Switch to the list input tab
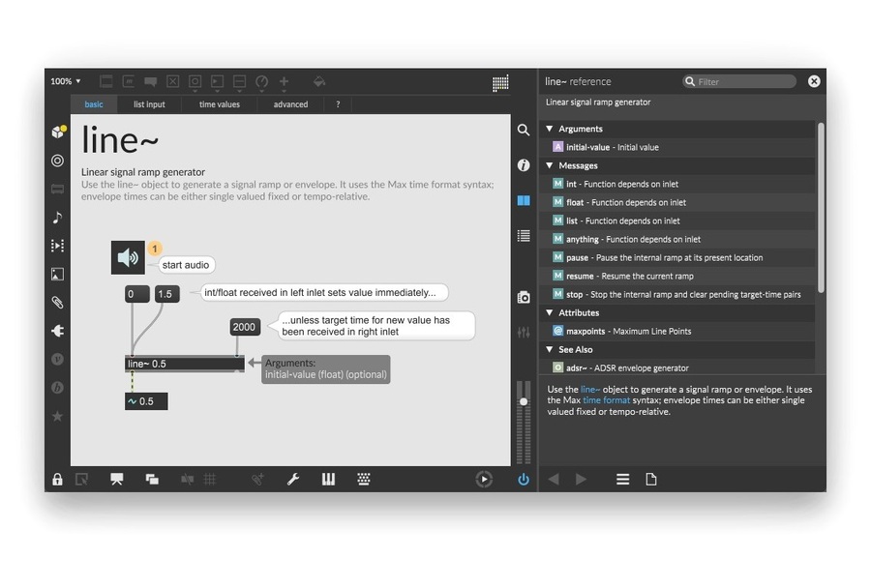Screen dimensions: 871x588 click(x=149, y=104)
